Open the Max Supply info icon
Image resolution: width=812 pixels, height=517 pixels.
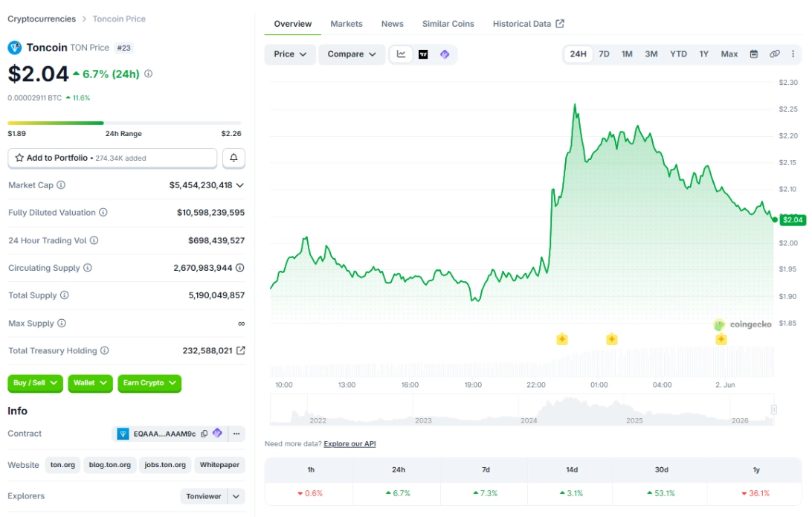pyautogui.click(x=62, y=324)
